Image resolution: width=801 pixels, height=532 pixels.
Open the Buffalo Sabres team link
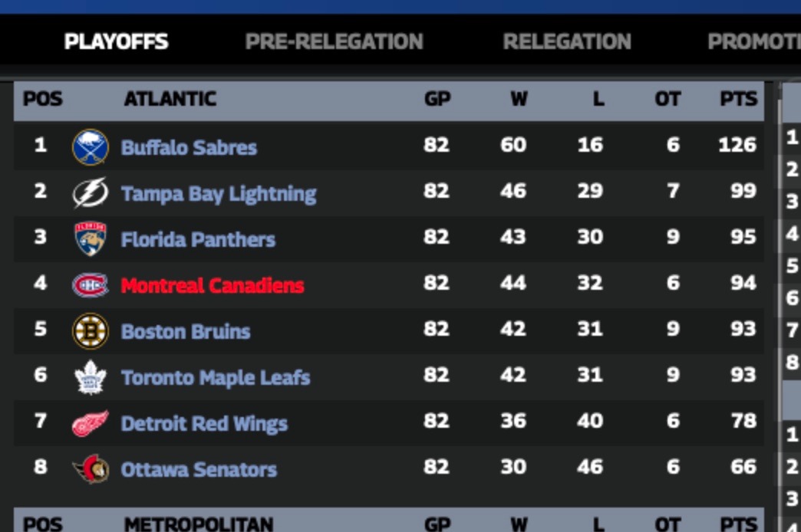coord(189,147)
